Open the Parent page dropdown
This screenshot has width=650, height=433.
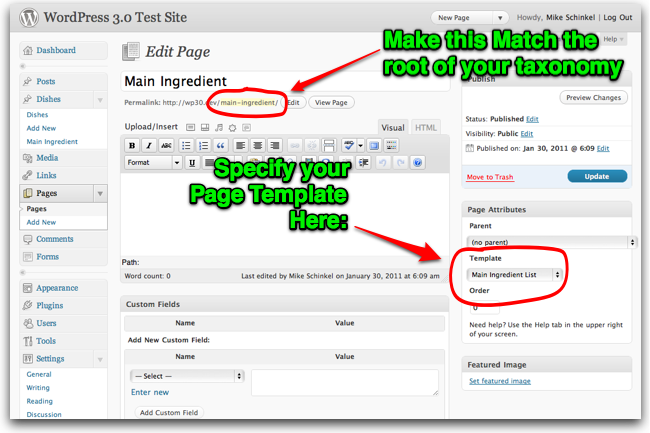click(x=551, y=242)
